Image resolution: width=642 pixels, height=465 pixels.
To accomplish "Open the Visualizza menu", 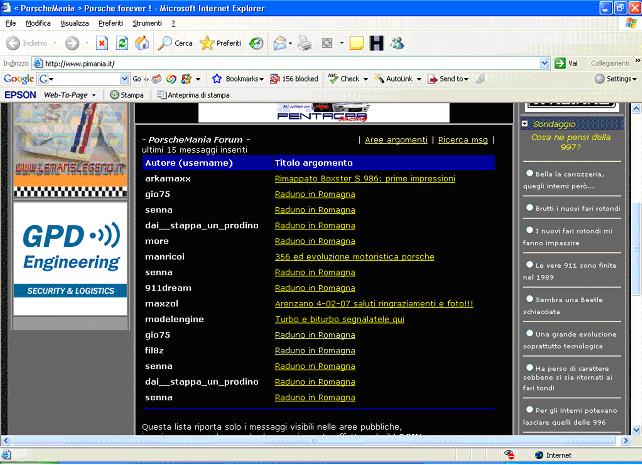I will (x=75, y=23).
